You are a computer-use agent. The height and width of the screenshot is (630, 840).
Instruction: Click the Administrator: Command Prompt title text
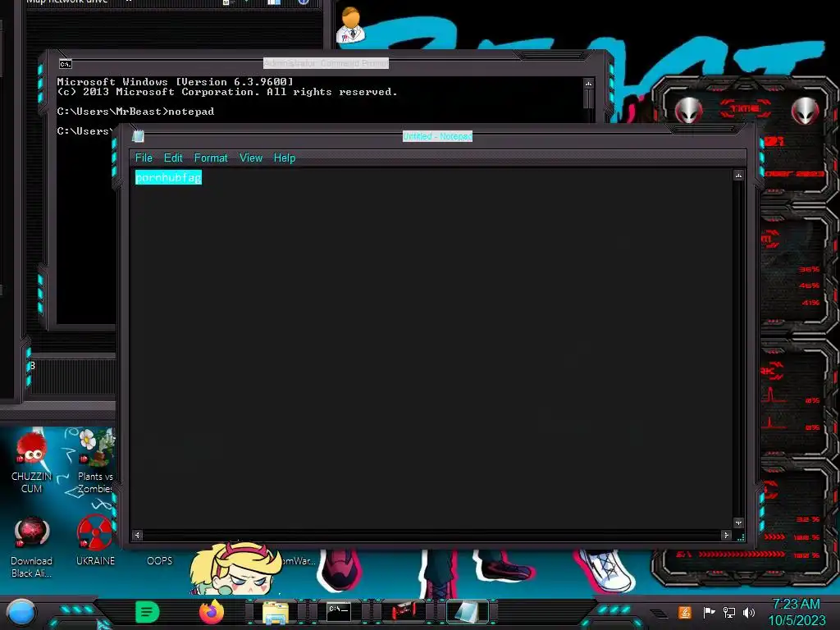(326, 63)
